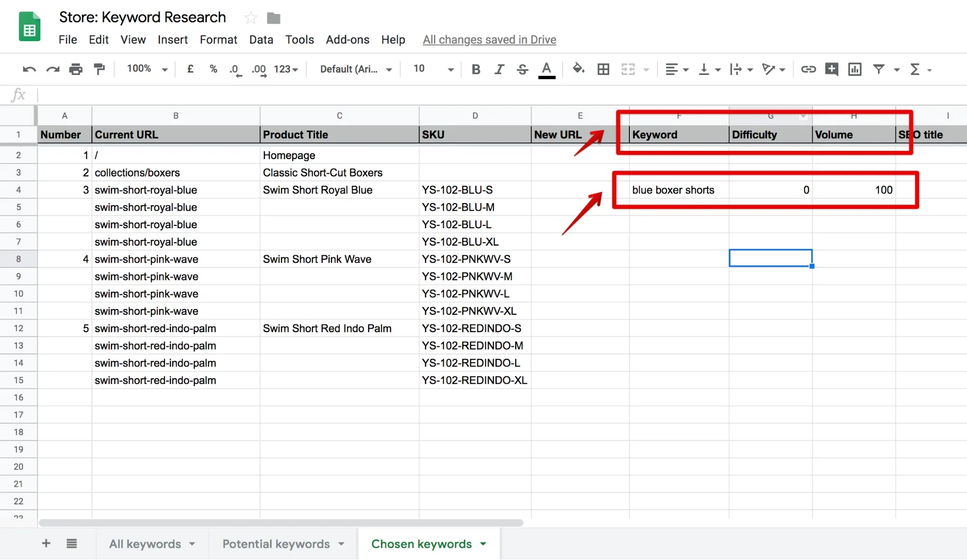This screenshot has height=560, width=967.
Task: Open the Format menu
Action: pyautogui.click(x=218, y=40)
